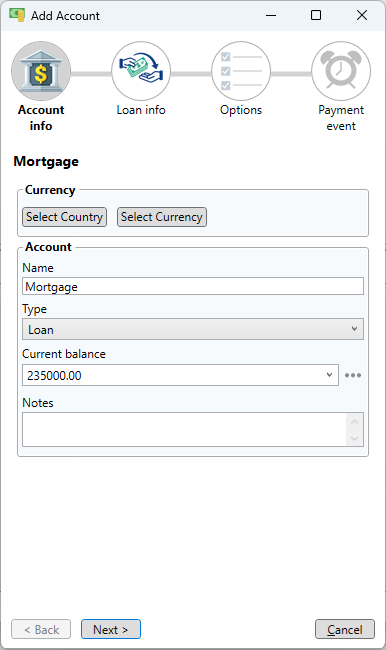Click the Select Country button
Viewport: 386px width, 650px height.
pyautogui.click(x=64, y=217)
